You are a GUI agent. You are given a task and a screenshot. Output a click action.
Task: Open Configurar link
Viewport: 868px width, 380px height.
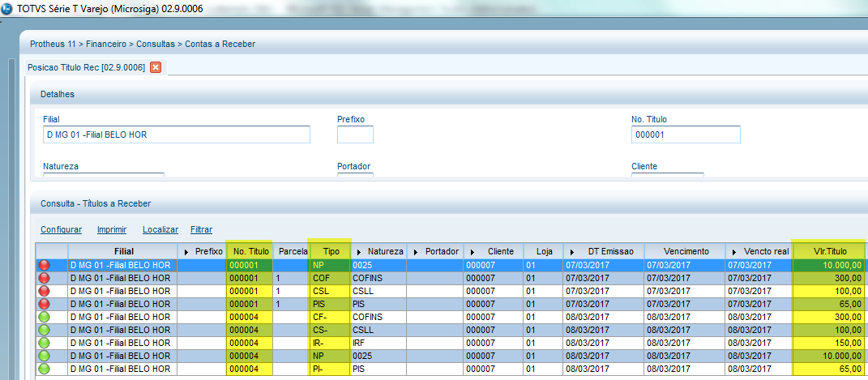tap(62, 229)
